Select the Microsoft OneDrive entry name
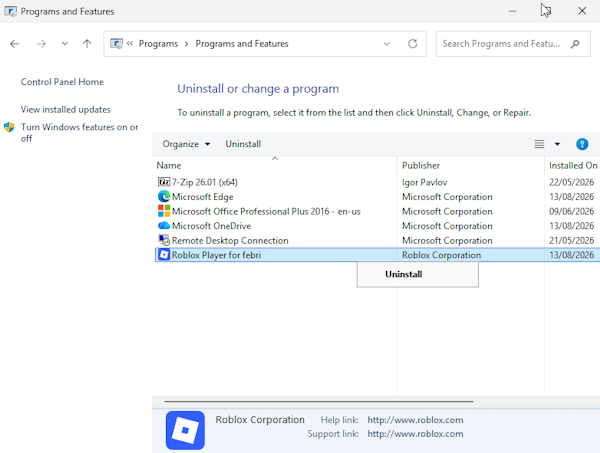The image size is (600, 453). (x=211, y=226)
